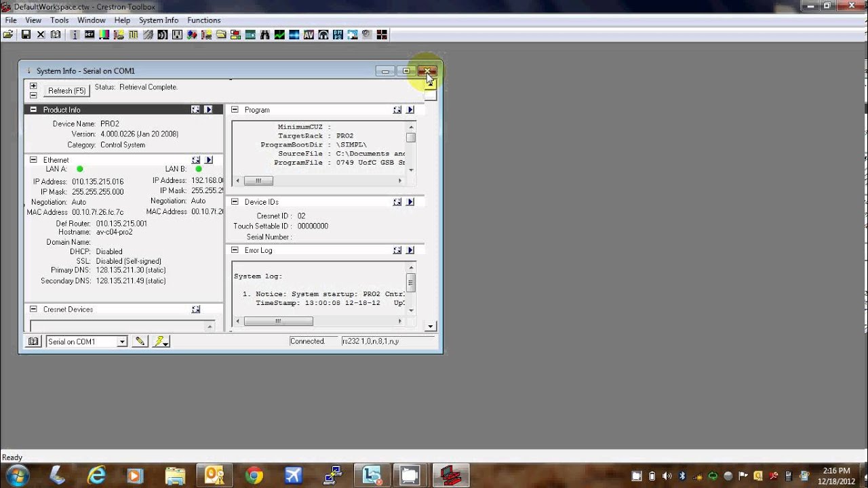The image size is (868, 488).
Task: Click the Error Log horizontal scrollbar thumb
Action: tap(279, 321)
